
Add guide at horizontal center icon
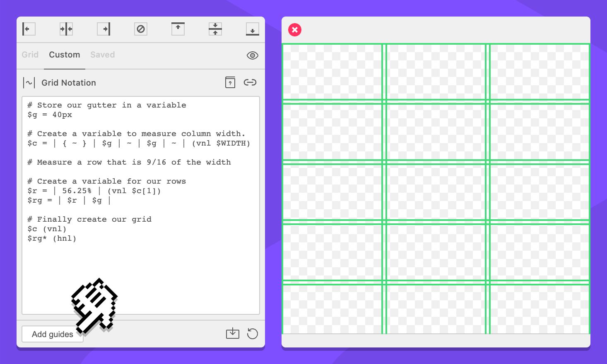[66, 29]
